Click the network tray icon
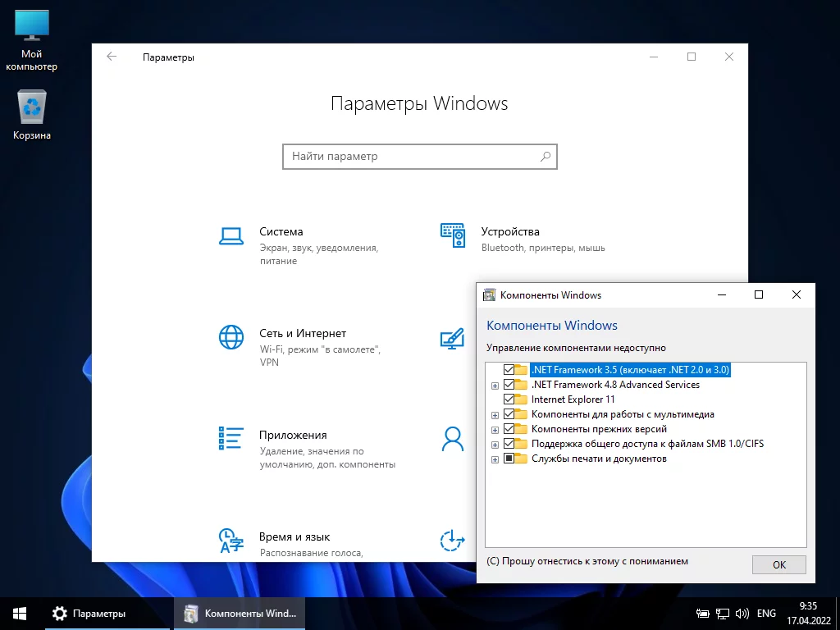Image resolution: width=840 pixels, height=630 pixels. (x=723, y=614)
